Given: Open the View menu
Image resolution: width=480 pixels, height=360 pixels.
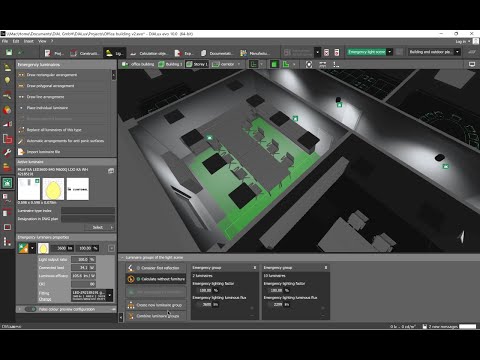Looking at the screenshot, I should click(42, 41).
